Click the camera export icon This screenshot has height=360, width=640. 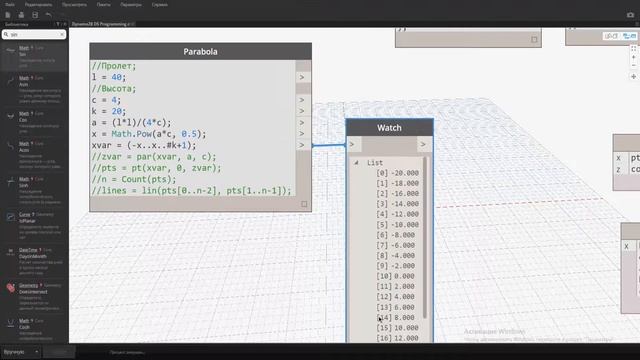[630, 15]
